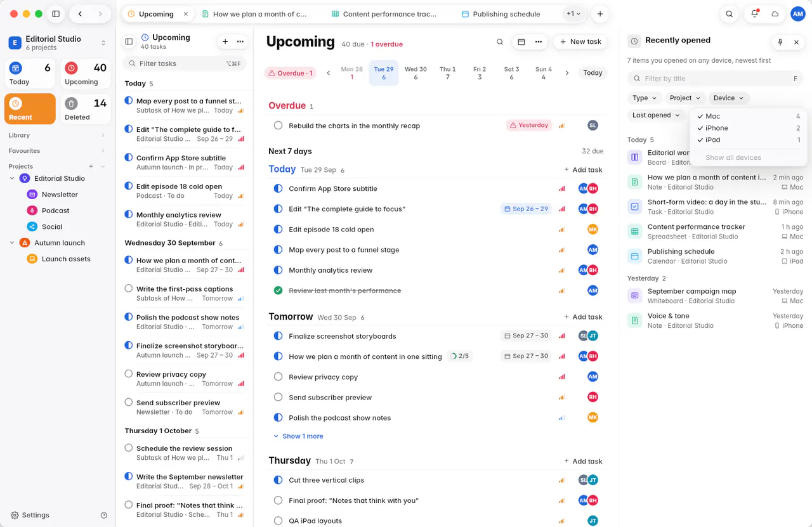This screenshot has width=812, height=527.
Task: Open Help icon at sidebar bottom
Action: tap(104, 516)
